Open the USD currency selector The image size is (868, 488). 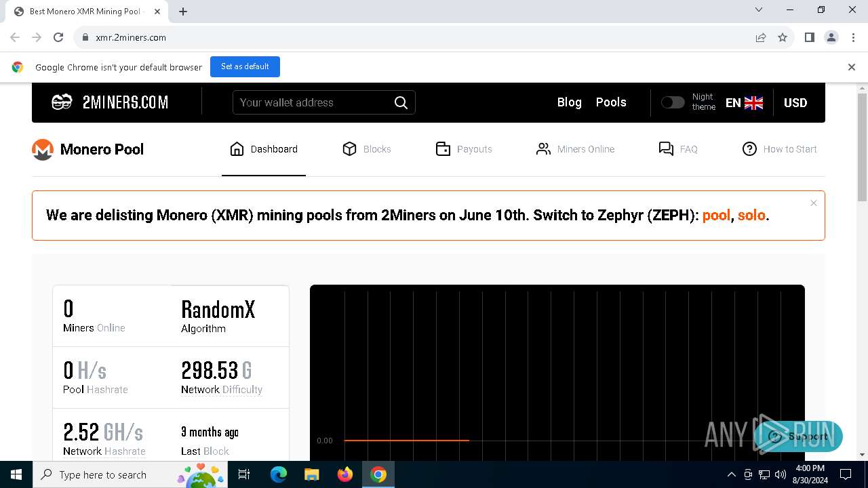795,103
